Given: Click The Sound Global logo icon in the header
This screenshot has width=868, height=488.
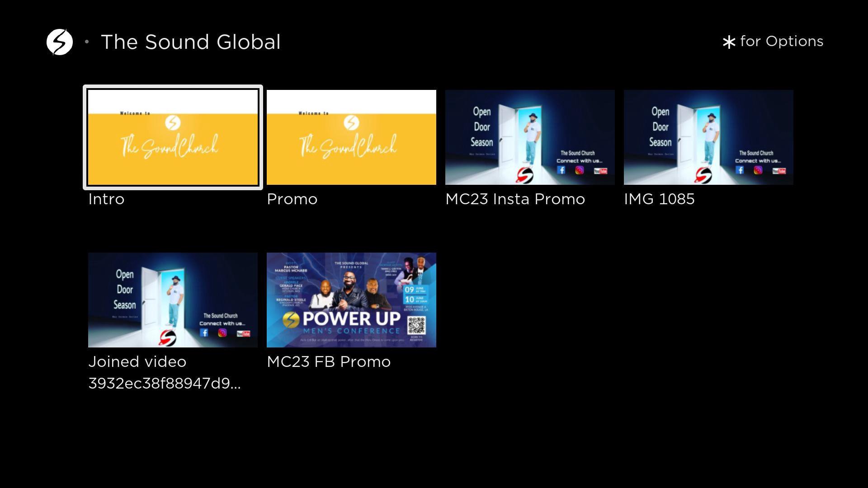Looking at the screenshot, I should [x=60, y=42].
